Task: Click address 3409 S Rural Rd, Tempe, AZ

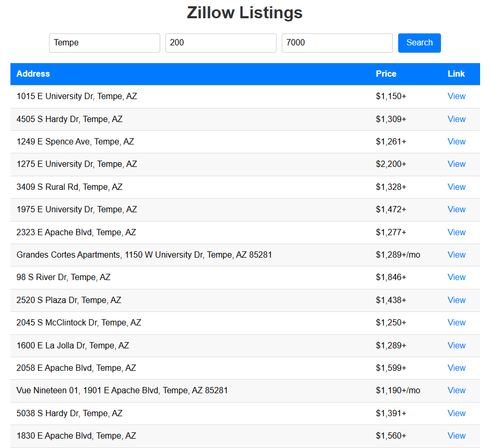Action: pyautogui.click(x=69, y=187)
